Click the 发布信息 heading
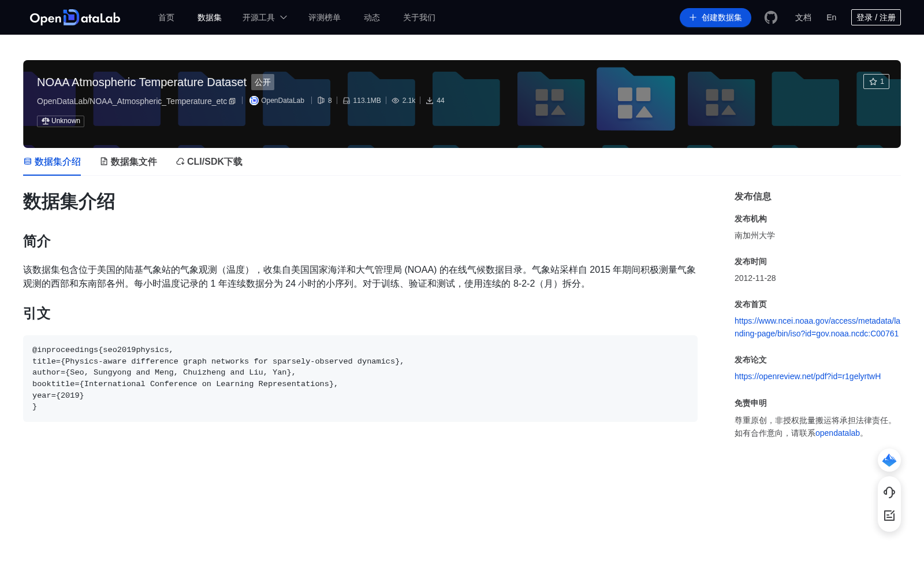Viewport: 924px width, 578px height. coord(753,197)
